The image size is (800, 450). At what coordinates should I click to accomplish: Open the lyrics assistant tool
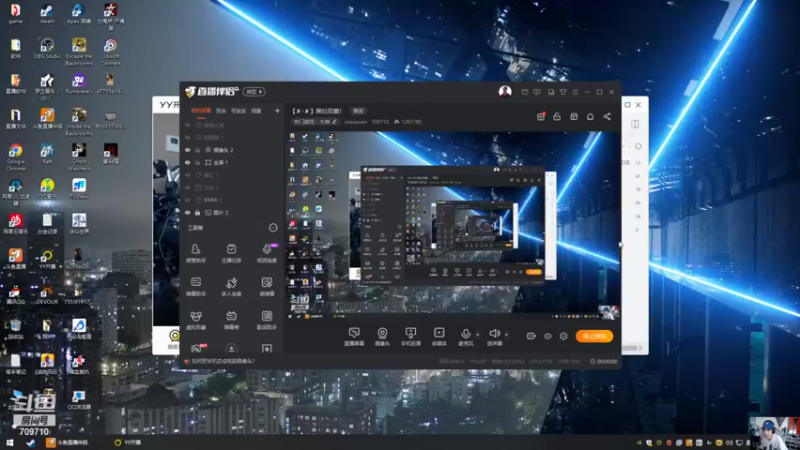click(266, 320)
